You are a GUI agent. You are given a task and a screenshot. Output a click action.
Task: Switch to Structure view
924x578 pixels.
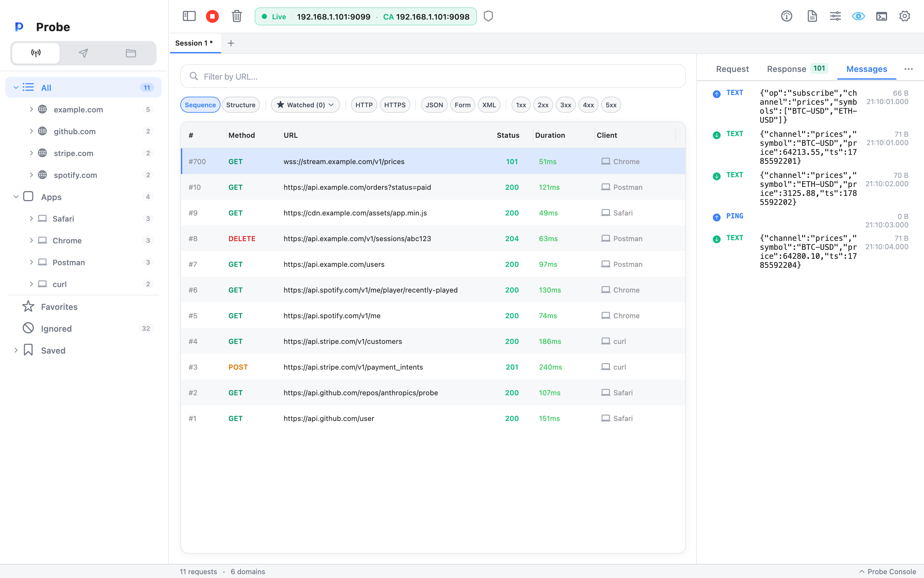(x=241, y=105)
